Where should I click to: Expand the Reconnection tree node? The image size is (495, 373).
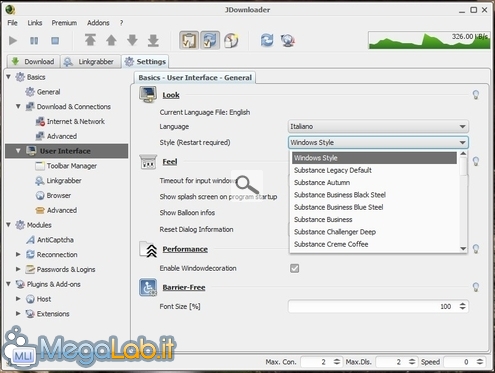pos(18,255)
